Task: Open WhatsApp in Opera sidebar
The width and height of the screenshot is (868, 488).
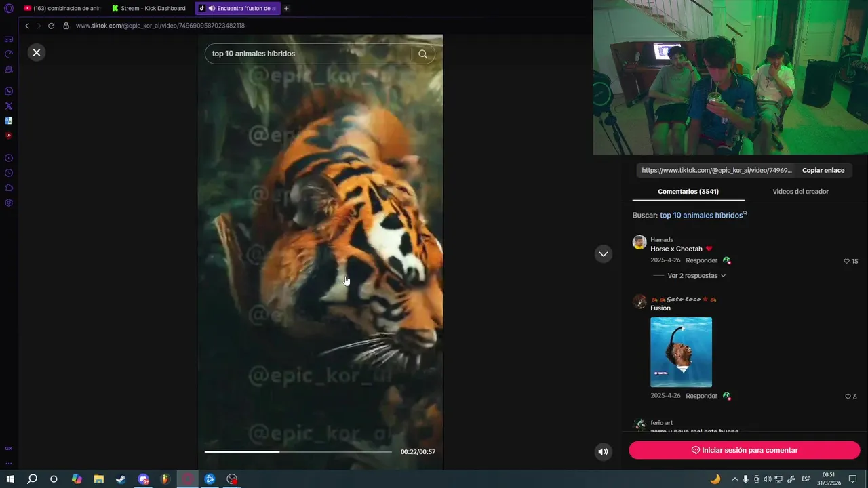Action: (9, 91)
